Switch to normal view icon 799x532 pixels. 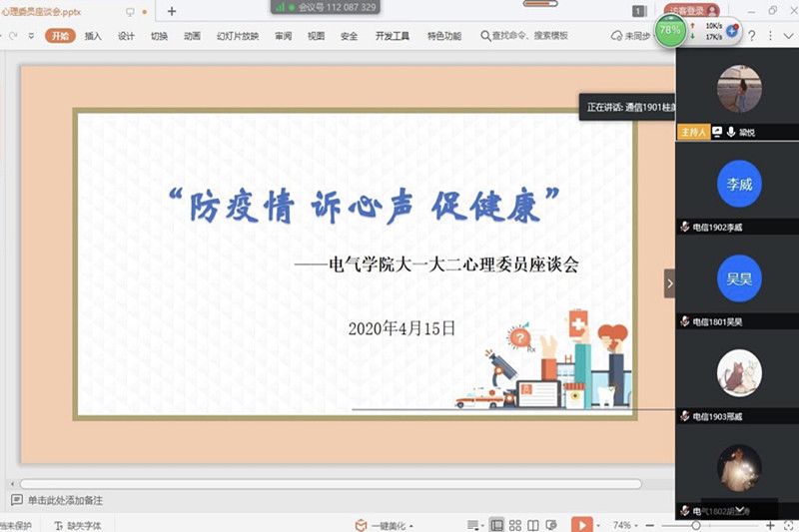tap(496, 525)
